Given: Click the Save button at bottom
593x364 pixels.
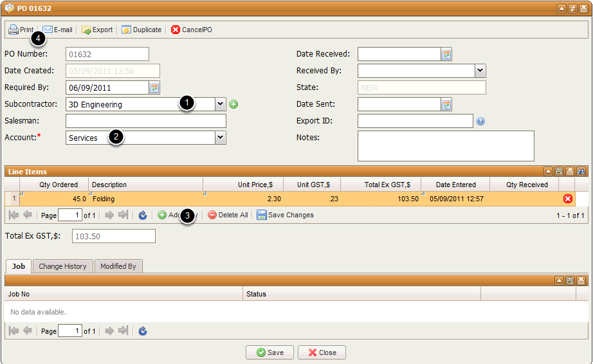Looking at the screenshot, I should coord(269,352).
